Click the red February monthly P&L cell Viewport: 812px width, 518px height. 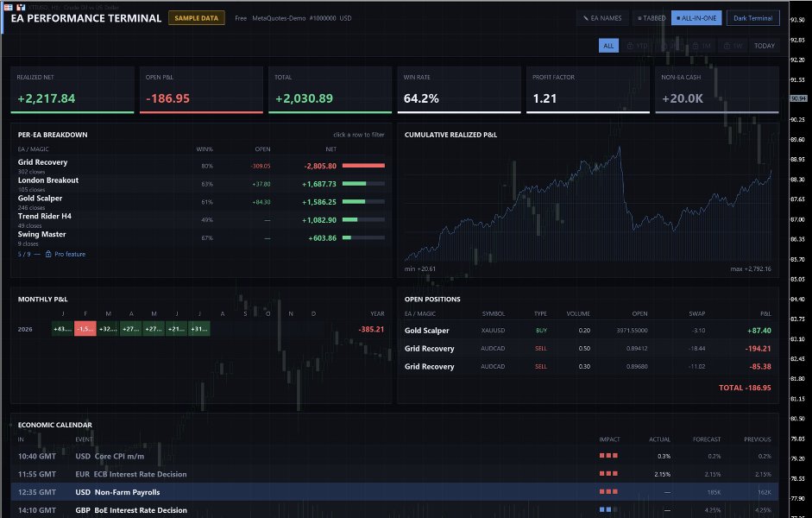pyautogui.click(x=85, y=329)
